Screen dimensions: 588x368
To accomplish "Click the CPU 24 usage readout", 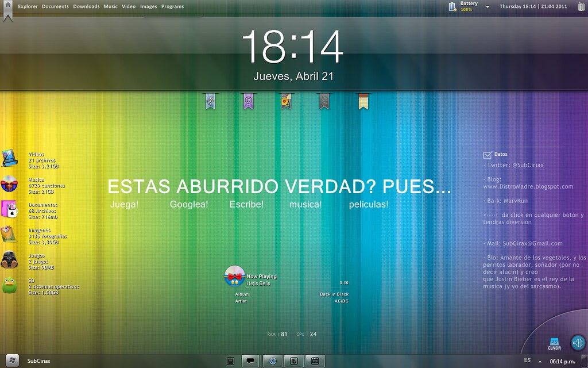I will pos(307,334).
